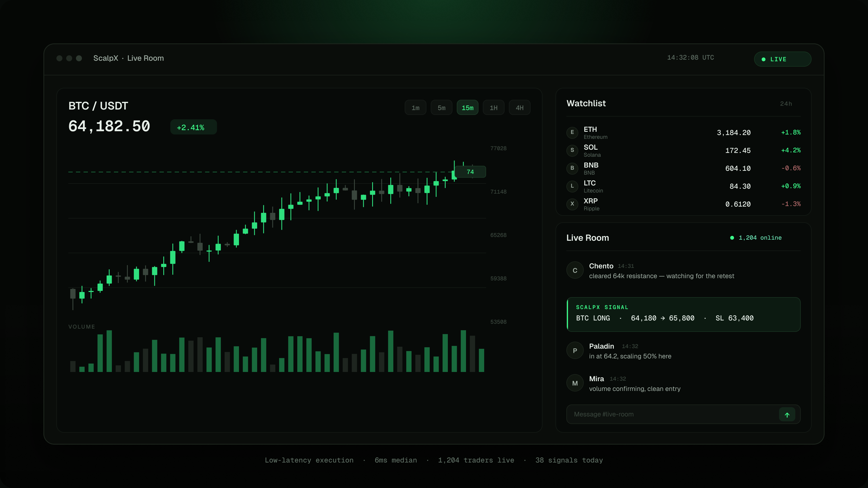868x488 pixels.
Task: Click the BNB coin avatar icon
Action: [572, 168]
